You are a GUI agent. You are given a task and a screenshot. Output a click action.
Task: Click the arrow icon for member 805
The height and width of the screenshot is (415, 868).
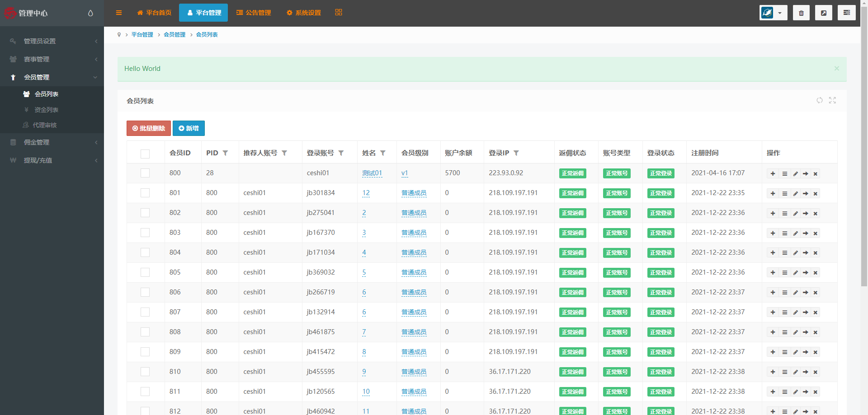tap(806, 273)
